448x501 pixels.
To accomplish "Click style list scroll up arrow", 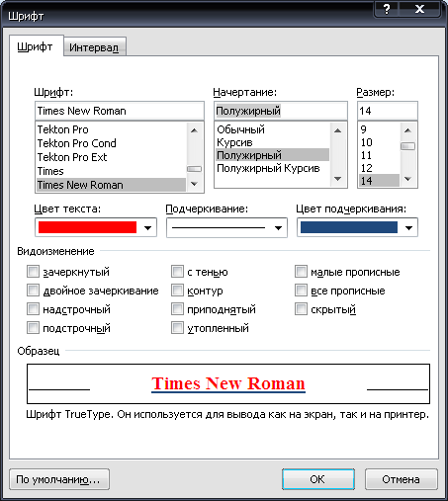I will [337, 130].
